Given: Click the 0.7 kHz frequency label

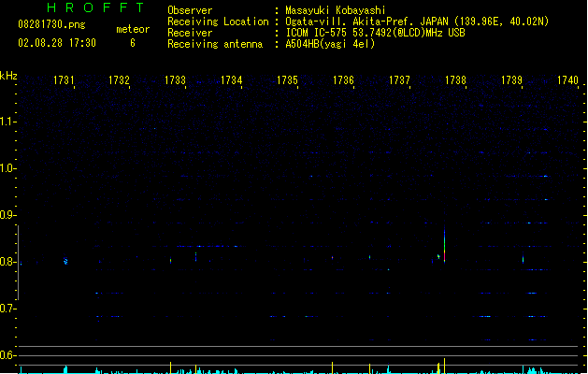Looking at the screenshot, I should click(x=7, y=309).
